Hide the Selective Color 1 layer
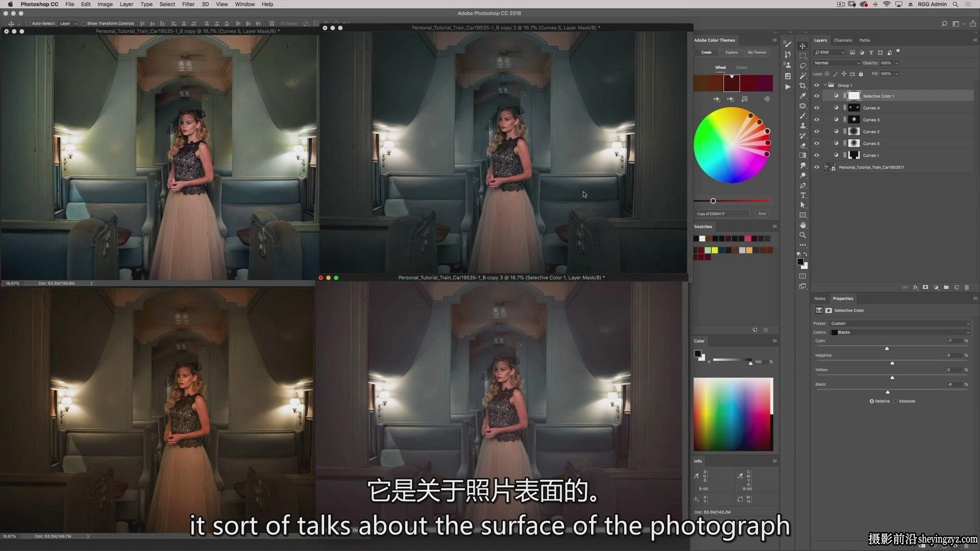This screenshot has height=551, width=980. click(817, 96)
